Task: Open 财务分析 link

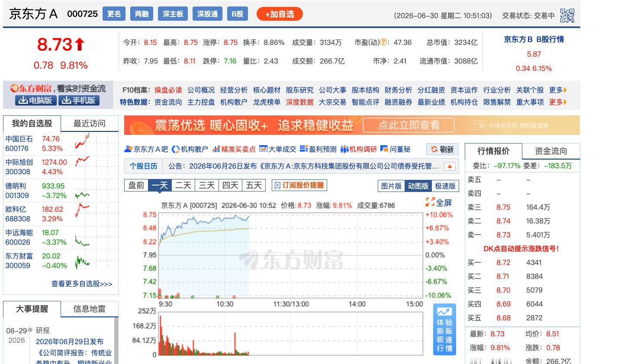Action: pyautogui.click(x=398, y=90)
